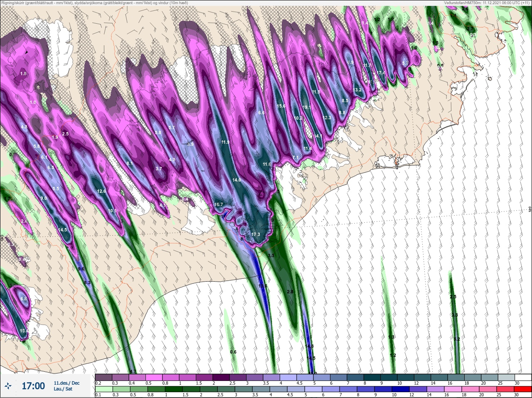
Task: Click the '11.des./ Dec' date label
Action: (66, 383)
